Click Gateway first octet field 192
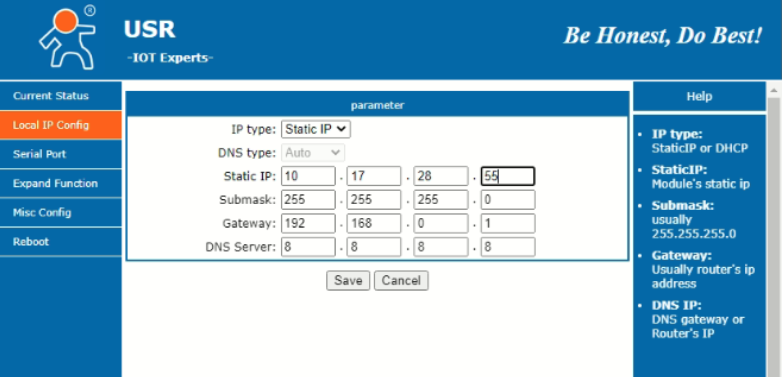 308,223
